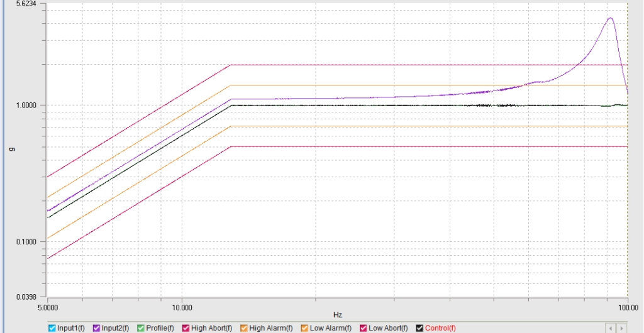
Task: Click the purple Input2 resonance peak
Action: point(609,18)
